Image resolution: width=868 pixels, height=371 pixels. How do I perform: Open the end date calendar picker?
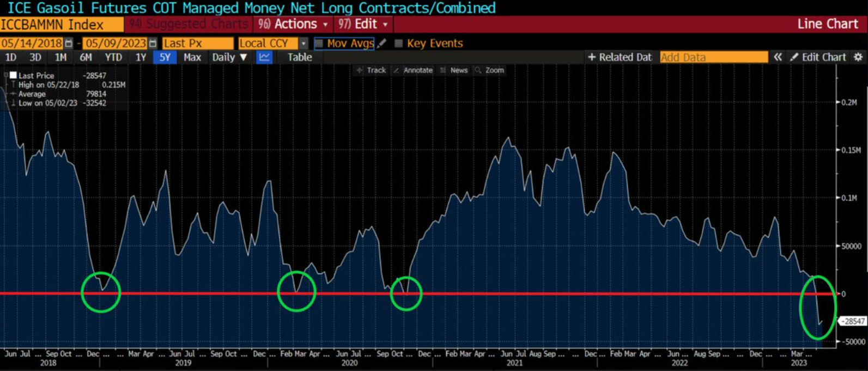(x=153, y=44)
